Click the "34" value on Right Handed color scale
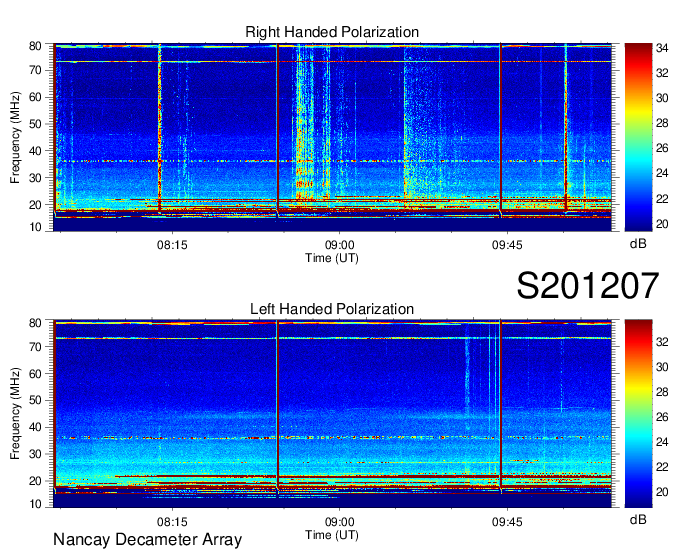This screenshot has width=680, height=552. [x=662, y=48]
